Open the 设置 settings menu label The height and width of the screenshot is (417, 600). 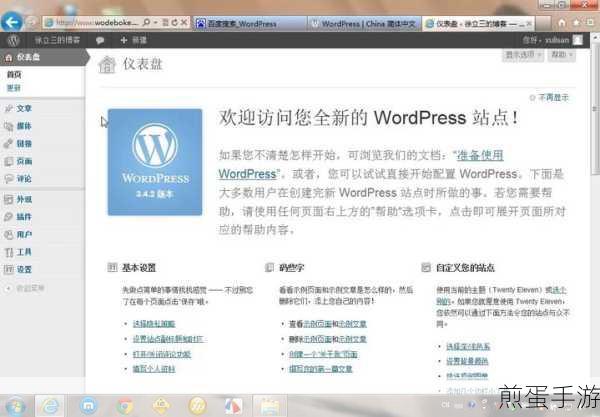(x=24, y=270)
